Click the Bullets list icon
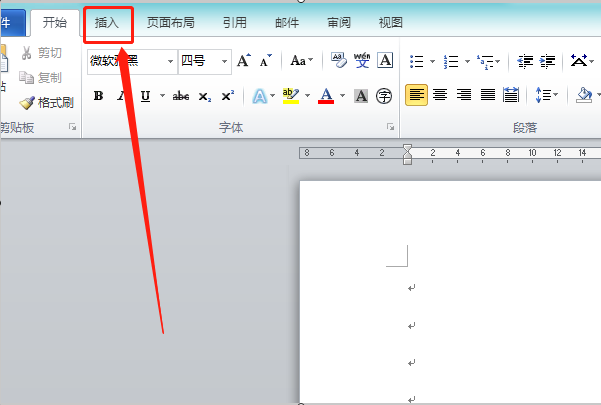This screenshot has width=601, height=405. tap(417, 61)
